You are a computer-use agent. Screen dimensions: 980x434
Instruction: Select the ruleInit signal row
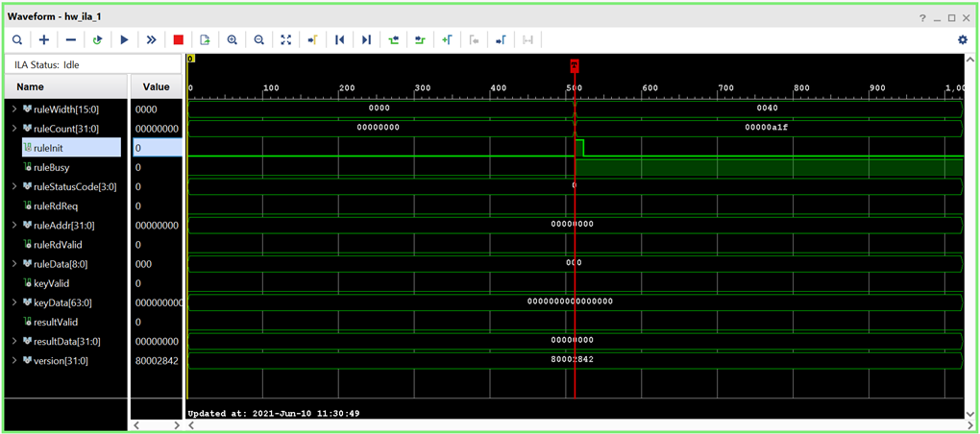click(x=71, y=148)
